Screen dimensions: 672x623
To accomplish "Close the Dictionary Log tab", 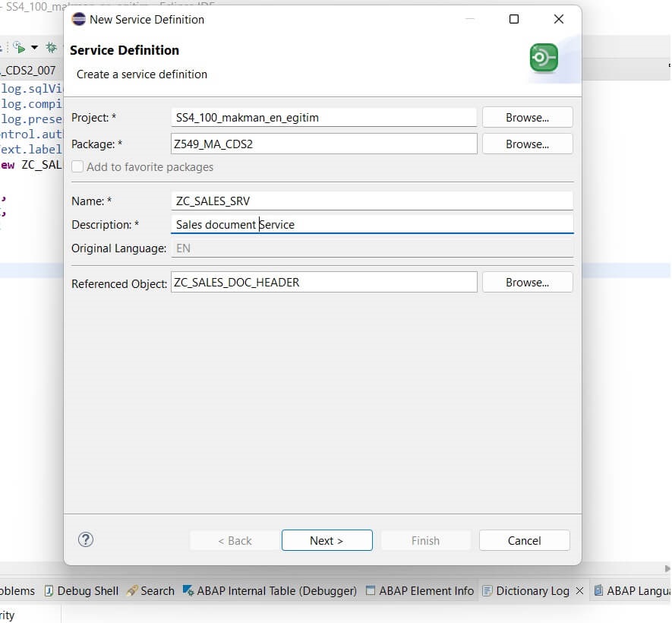I will pos(579,591).
